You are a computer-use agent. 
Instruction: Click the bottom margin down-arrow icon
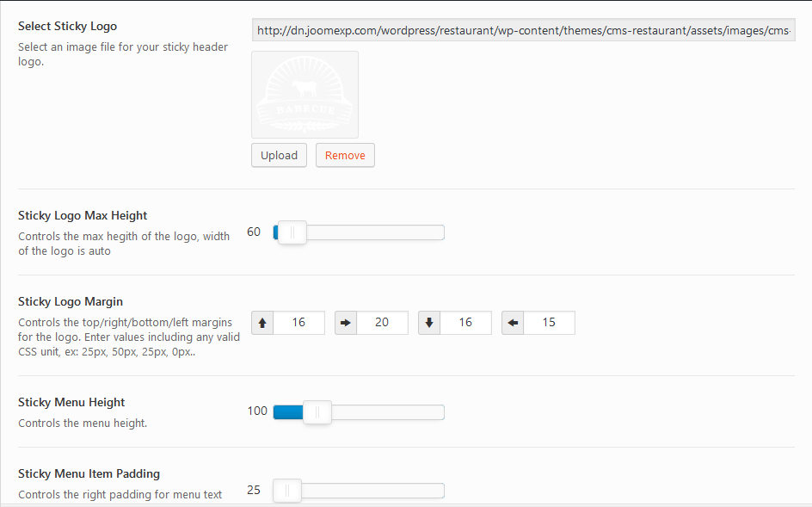(x=429, y=323)
